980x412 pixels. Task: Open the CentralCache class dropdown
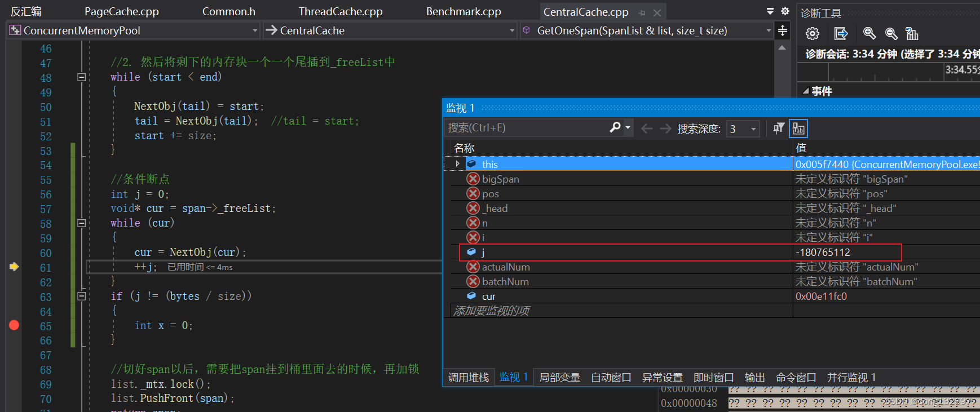click(512, 30)
